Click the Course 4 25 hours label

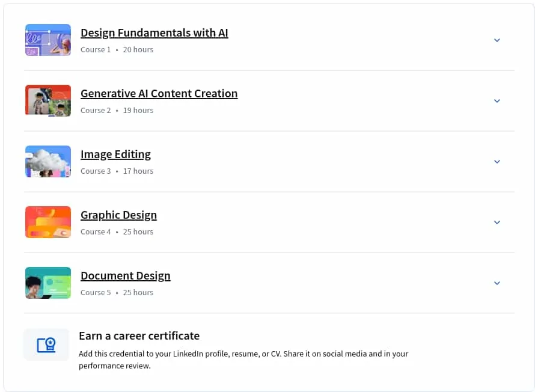tap(117, 232)
